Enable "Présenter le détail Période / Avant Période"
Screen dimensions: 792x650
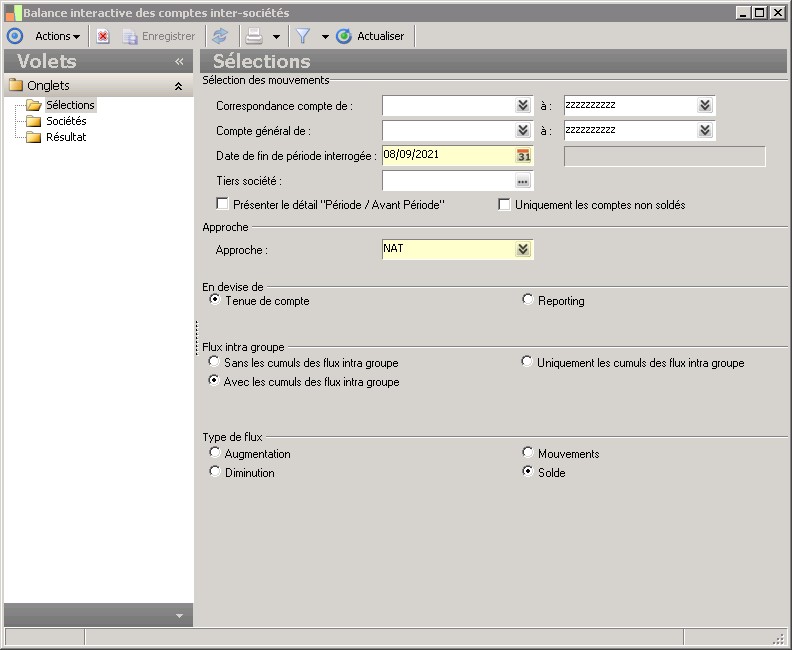point(223,204)
